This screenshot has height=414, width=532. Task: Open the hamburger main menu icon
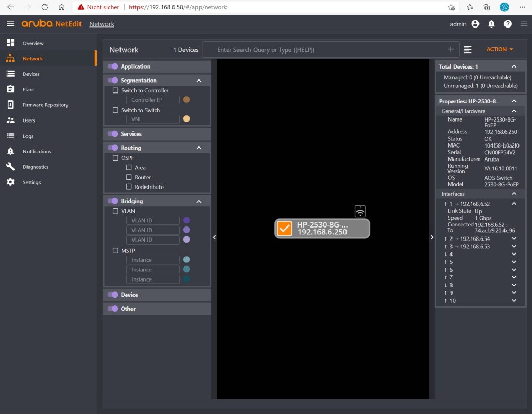[10, 24]
